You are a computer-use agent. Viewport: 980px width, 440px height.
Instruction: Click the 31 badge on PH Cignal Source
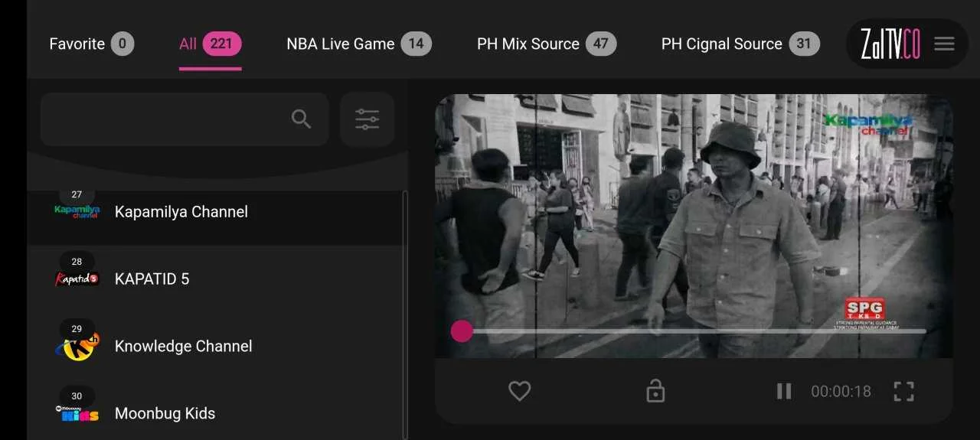(x=804, y=44)
